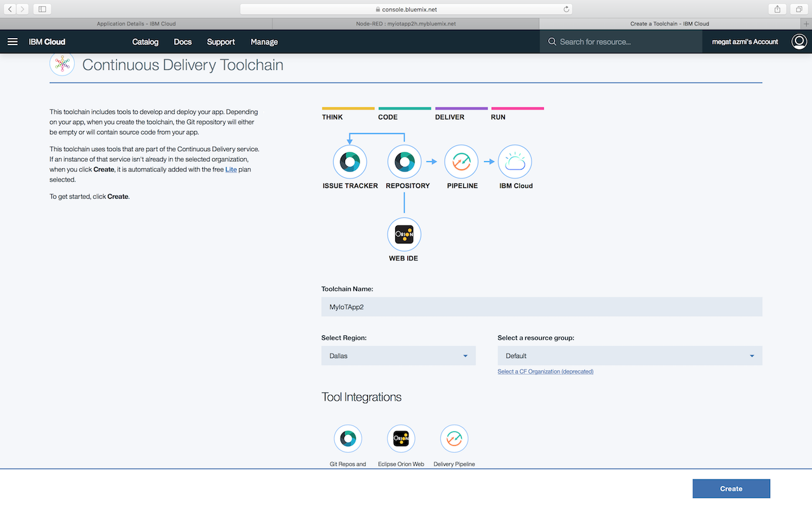The image size is (812, 508).
Task: Click the Toolchain Name input field
Action: pos(542,307)
